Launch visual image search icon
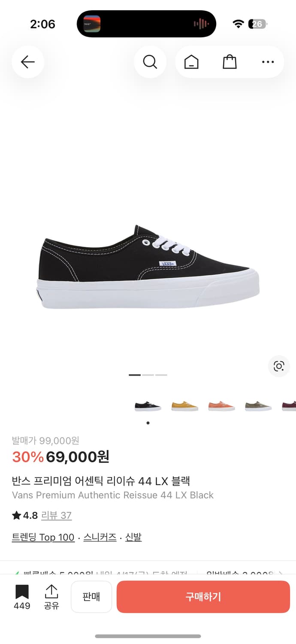296x644 pixels. [279, 366]
